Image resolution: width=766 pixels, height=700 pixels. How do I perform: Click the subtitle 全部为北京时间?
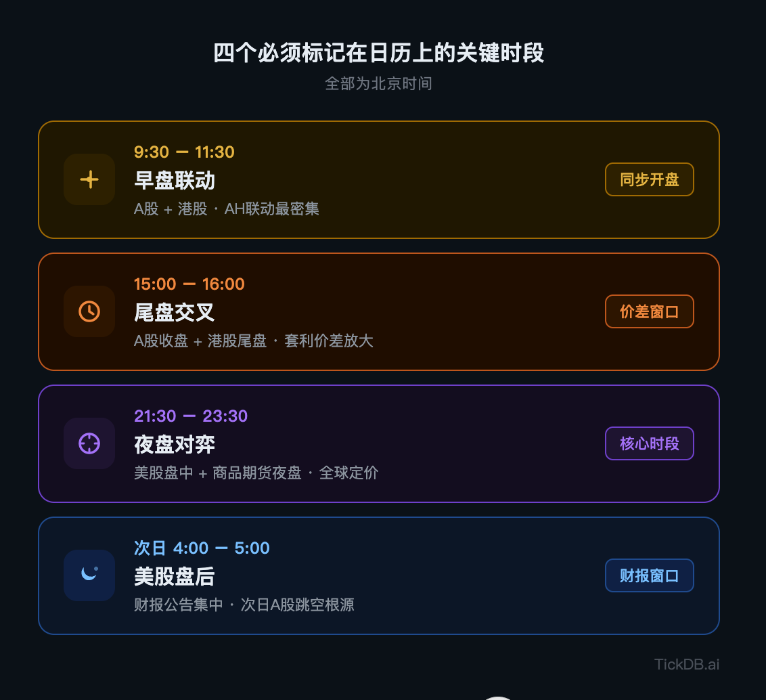click(x=379, y=83)
